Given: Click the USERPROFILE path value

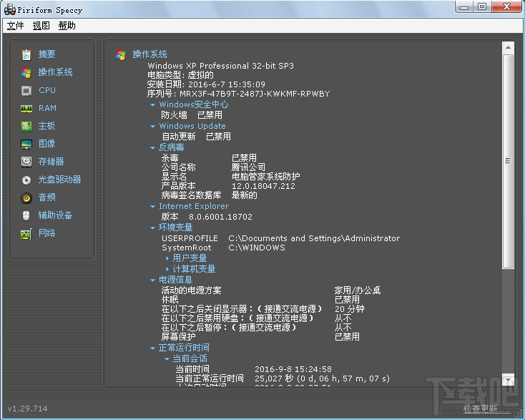Looking at the screenshot, I should [x=314, y=238].
